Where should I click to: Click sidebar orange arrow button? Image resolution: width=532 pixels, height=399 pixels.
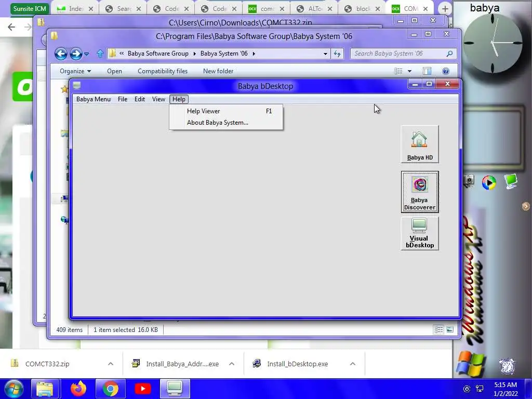point(526,206)
